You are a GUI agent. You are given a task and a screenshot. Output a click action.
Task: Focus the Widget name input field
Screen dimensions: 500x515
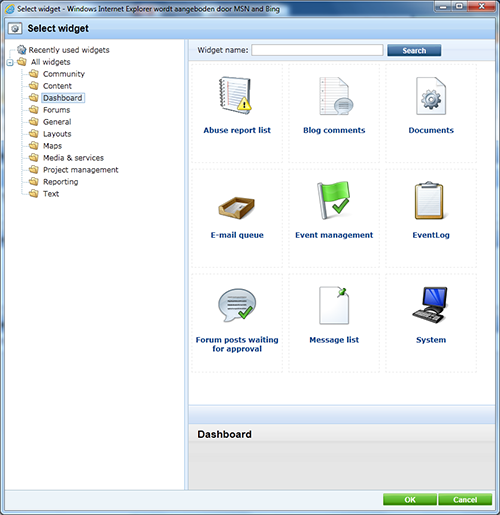coord(317,50)
